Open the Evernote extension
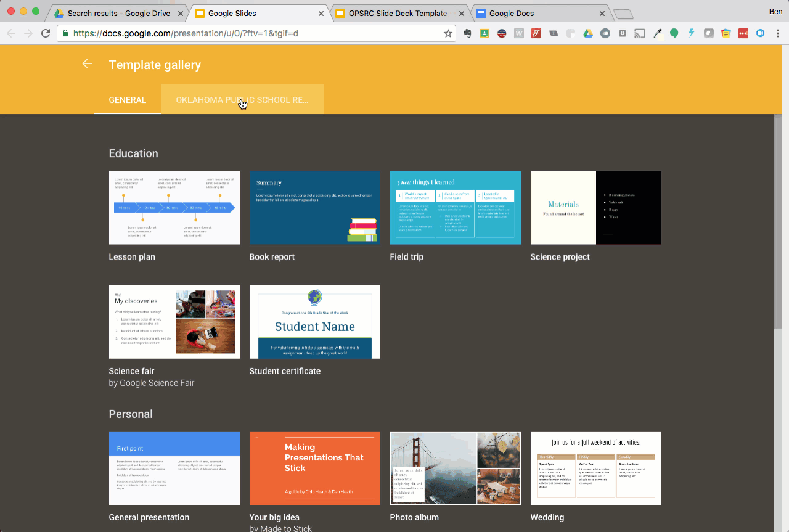Screen dimensions: 789x532 tap(467, 33)
